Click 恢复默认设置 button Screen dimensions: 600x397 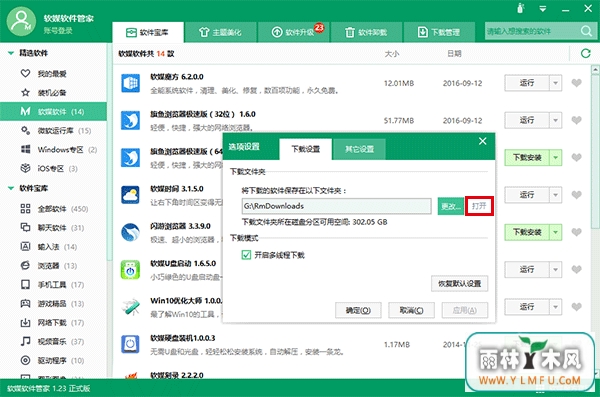coord(459,284)
